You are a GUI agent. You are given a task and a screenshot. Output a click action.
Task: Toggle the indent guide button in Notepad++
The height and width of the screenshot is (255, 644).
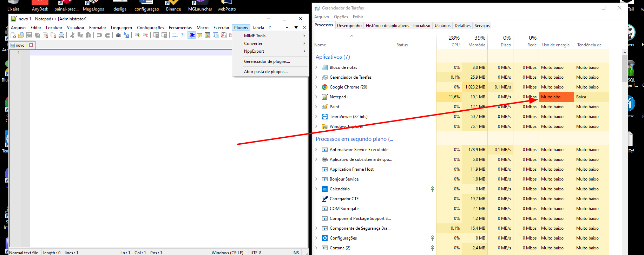point(192,35)
